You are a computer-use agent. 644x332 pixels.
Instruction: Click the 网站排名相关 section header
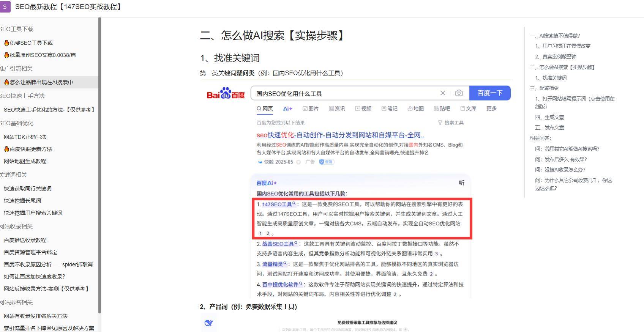16,302
